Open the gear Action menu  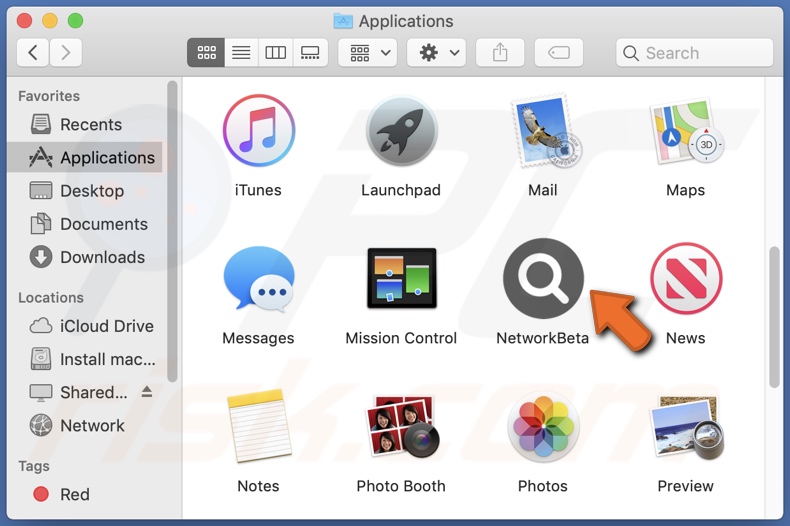(436, 52)
